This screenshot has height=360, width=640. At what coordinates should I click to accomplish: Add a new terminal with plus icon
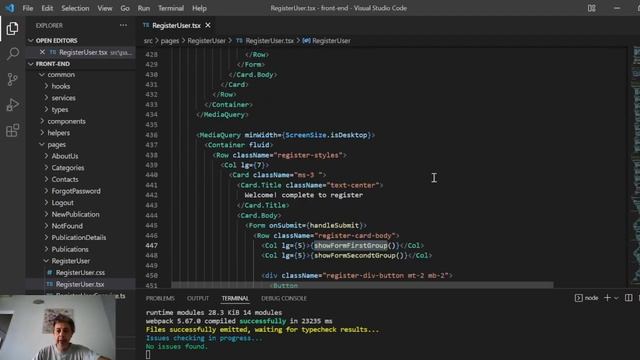607,298
